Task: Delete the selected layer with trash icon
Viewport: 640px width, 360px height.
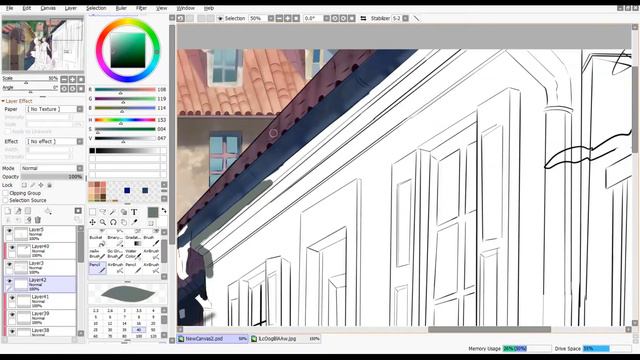Action: click(38, 220)
